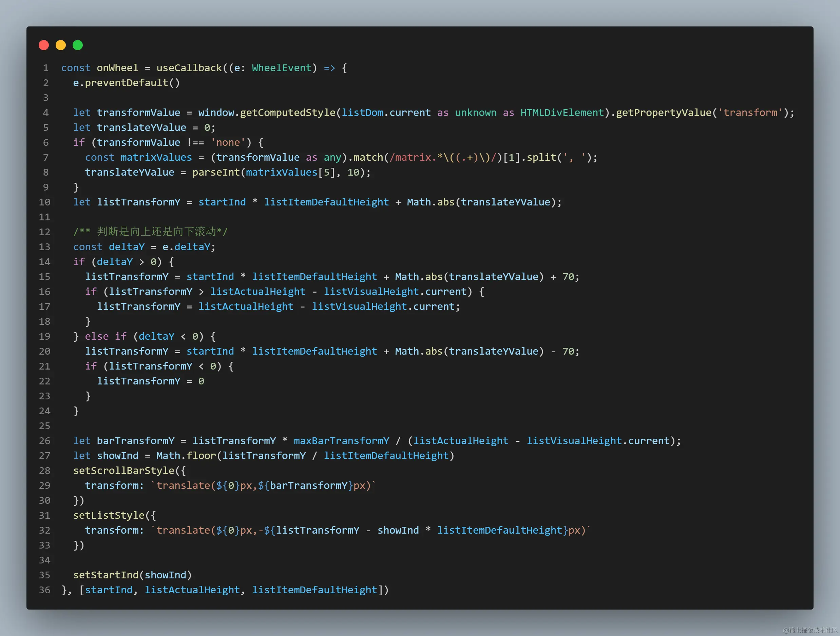Click the green window control dot
This screenshot has width=840, height=636.
point(77,45)
